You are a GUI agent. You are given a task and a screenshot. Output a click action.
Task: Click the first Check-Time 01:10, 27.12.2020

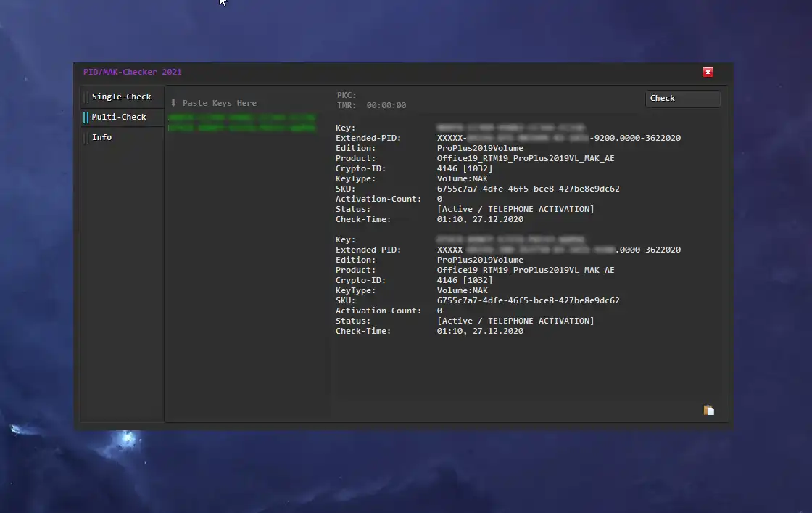point(480,219)
